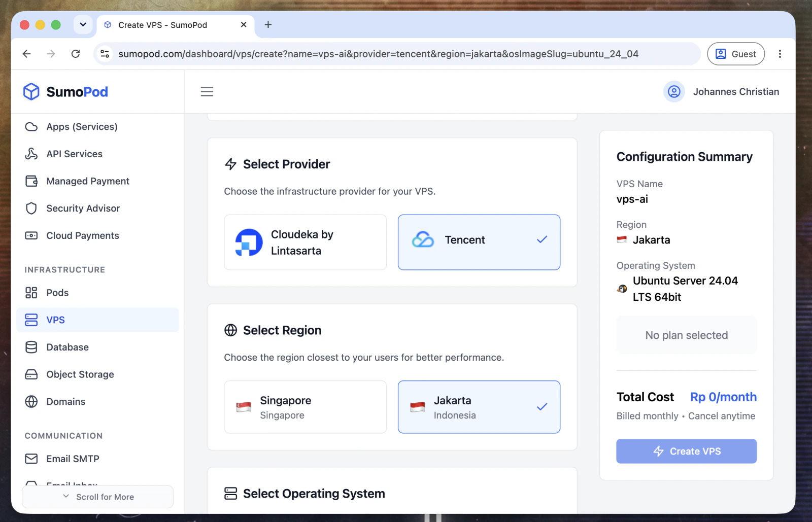The image size is (812, 522).
Task: Click the Domains globe icon in sidebar
Action: click(x=31, y=402)
